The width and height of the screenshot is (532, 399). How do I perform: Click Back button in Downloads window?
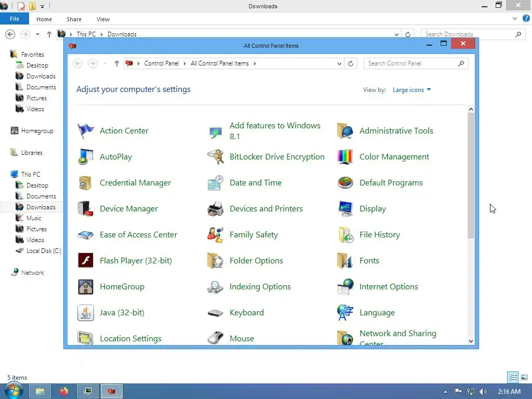point(10,34)
